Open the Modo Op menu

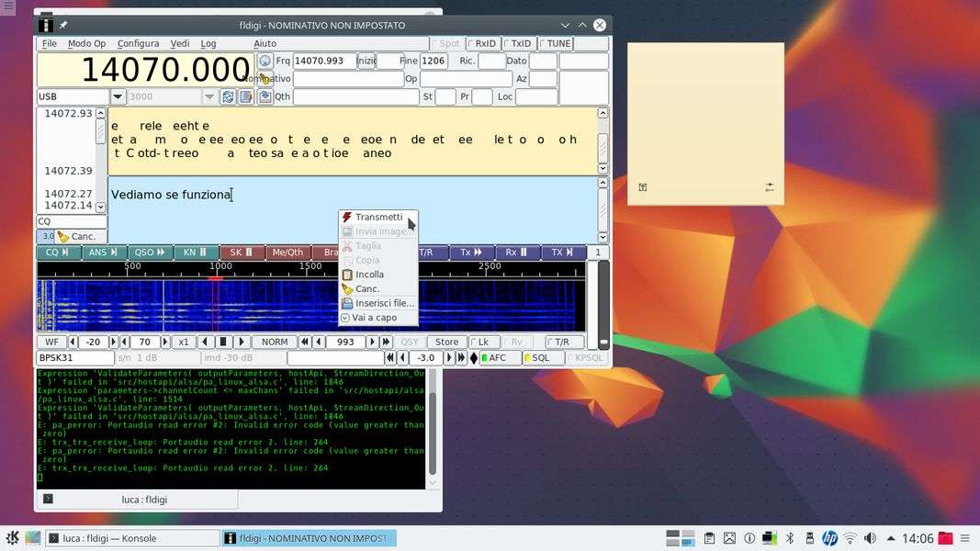click(86, 43)
